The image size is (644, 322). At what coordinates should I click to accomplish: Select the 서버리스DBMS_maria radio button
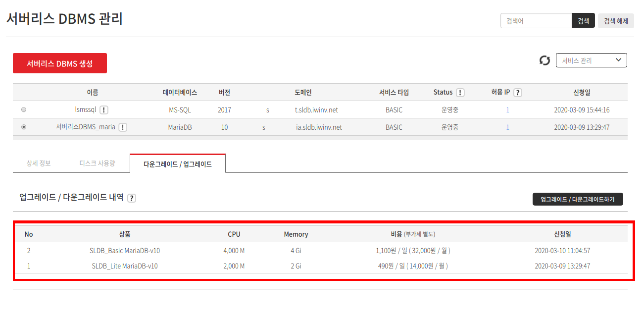[24, 127]
